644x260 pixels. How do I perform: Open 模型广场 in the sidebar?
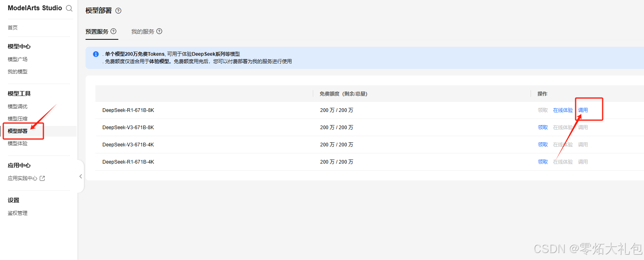[18, 59]
